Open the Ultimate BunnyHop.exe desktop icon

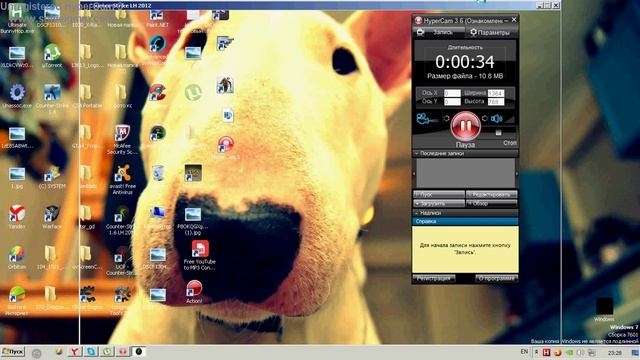click(x=17, y=18)
